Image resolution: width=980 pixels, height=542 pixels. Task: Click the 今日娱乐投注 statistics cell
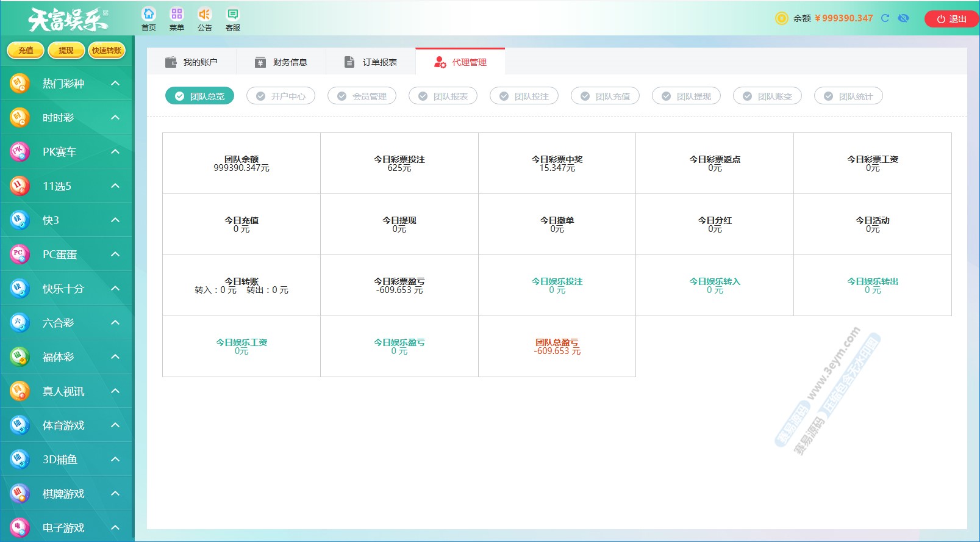(x=557, y=285)
